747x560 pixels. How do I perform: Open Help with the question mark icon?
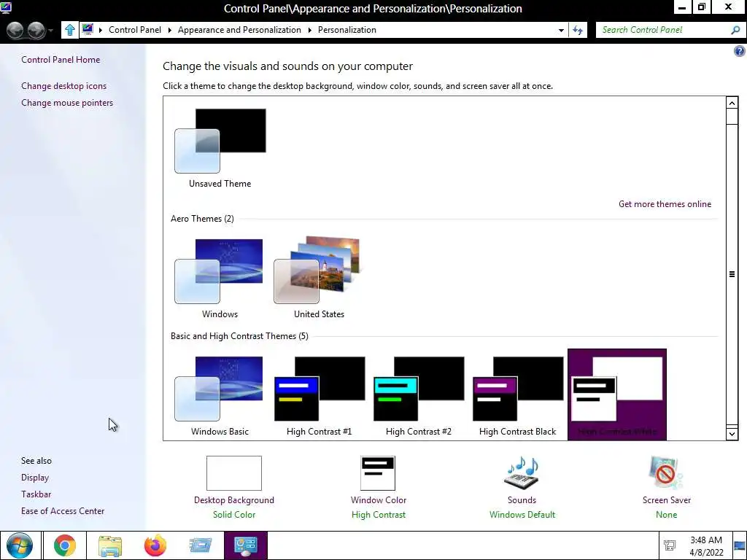(740, 52)
